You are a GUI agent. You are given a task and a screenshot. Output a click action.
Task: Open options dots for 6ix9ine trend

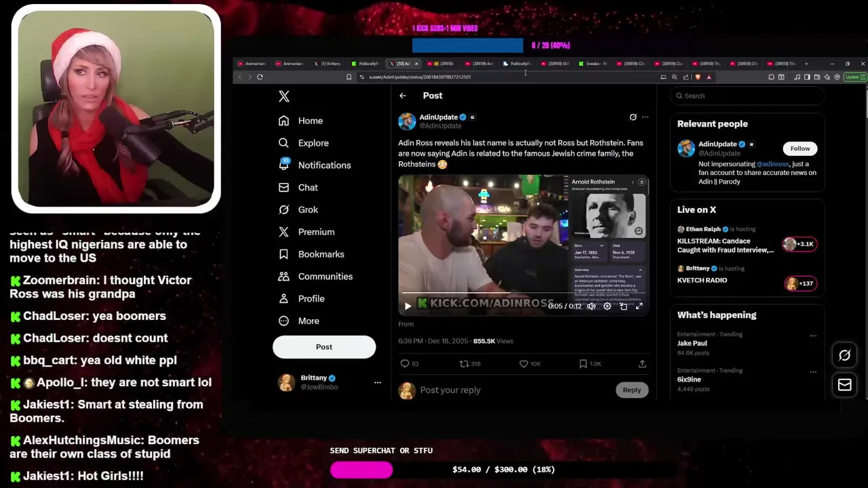813,372
